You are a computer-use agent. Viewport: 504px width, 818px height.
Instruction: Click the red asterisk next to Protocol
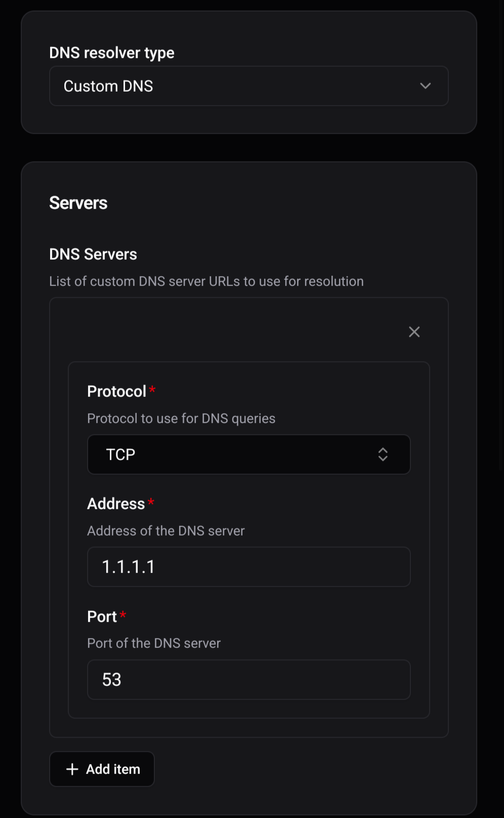click(x=152, y=389)
